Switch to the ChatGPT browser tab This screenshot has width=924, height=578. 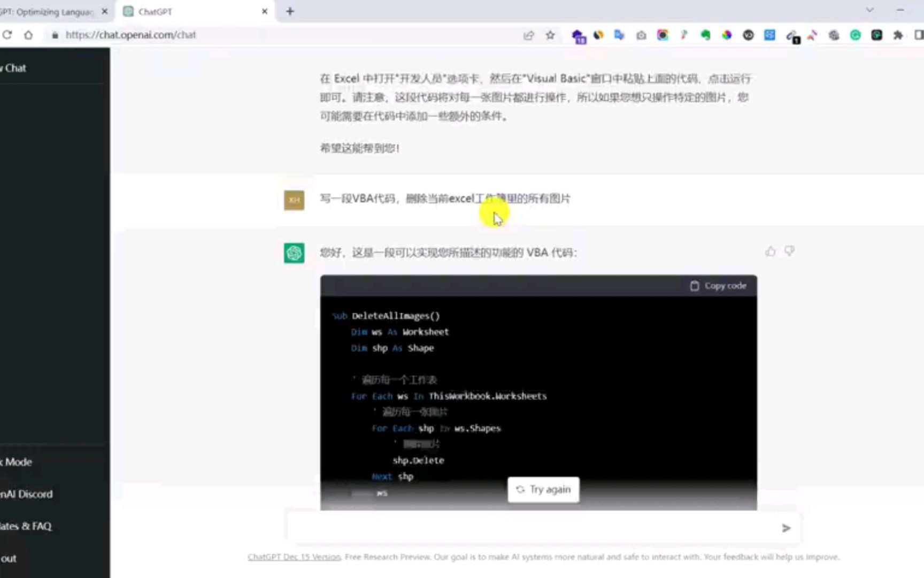[194, 11]
